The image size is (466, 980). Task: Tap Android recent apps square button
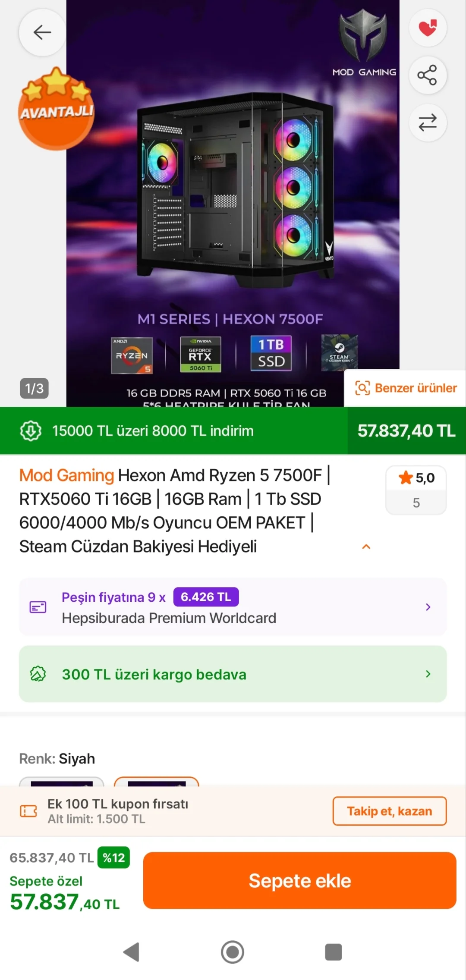(x=334, y=952)
